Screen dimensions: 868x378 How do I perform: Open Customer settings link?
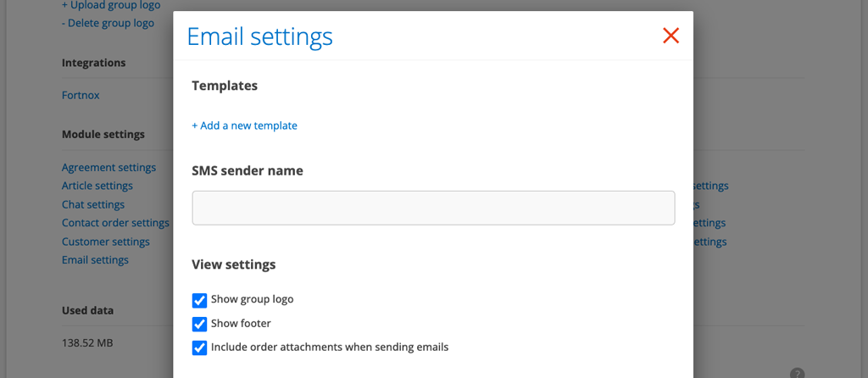pos(105,242)
